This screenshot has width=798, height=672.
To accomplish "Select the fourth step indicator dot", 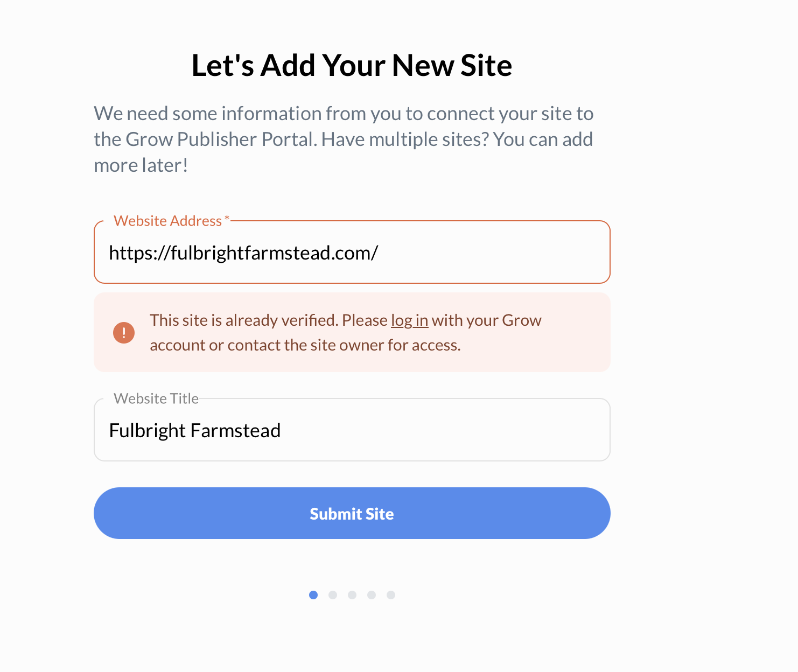I will [x=372, y=595].
